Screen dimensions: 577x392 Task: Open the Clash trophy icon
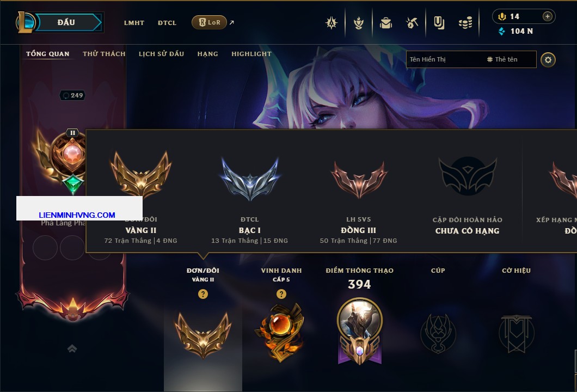tap(358, 23)
